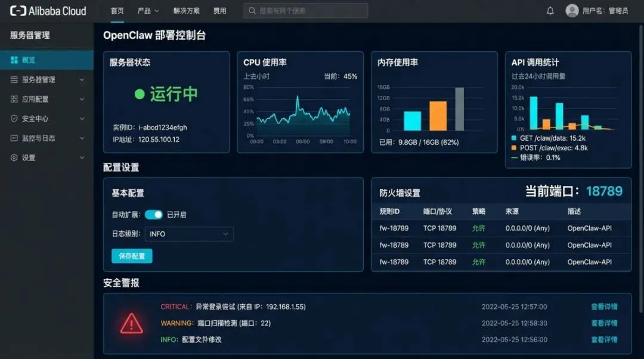
Task: Click the gray 16GB memory bar
Action: pos(459,109)
